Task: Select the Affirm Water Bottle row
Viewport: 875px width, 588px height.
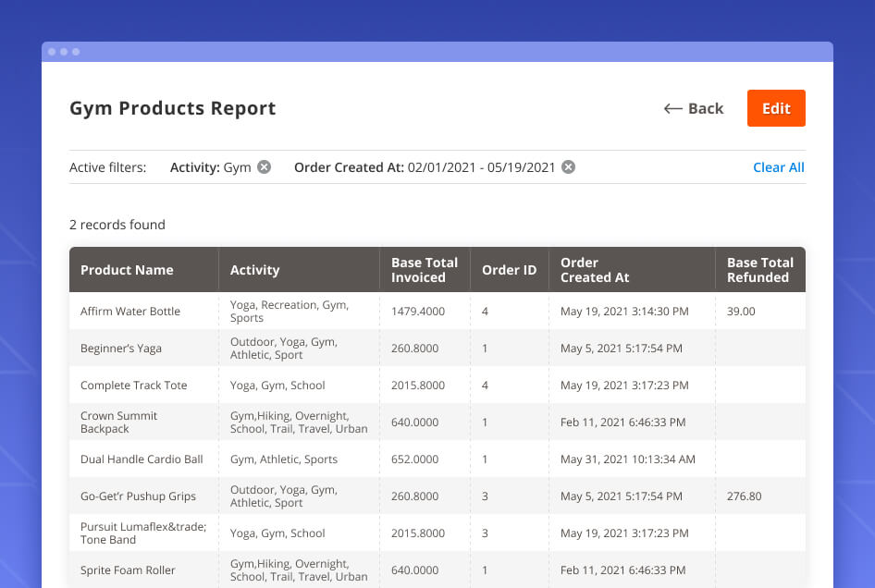Action: coord(130,312)
